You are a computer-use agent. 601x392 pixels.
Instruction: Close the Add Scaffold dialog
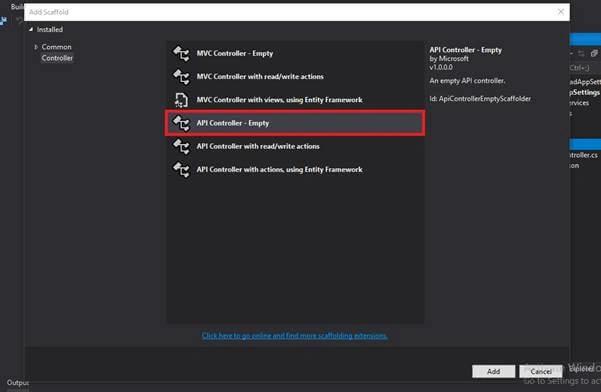pos(561,12)
